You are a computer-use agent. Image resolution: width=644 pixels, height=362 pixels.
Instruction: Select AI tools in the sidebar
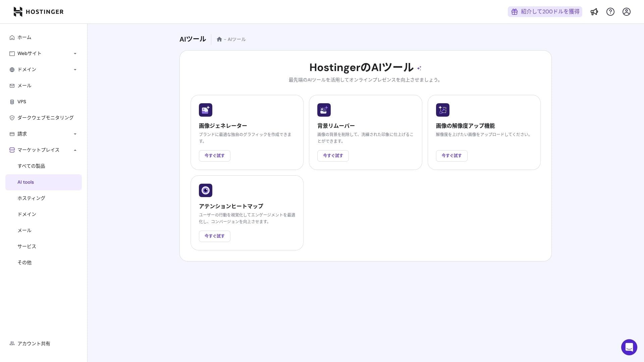[x=44, y=182]
